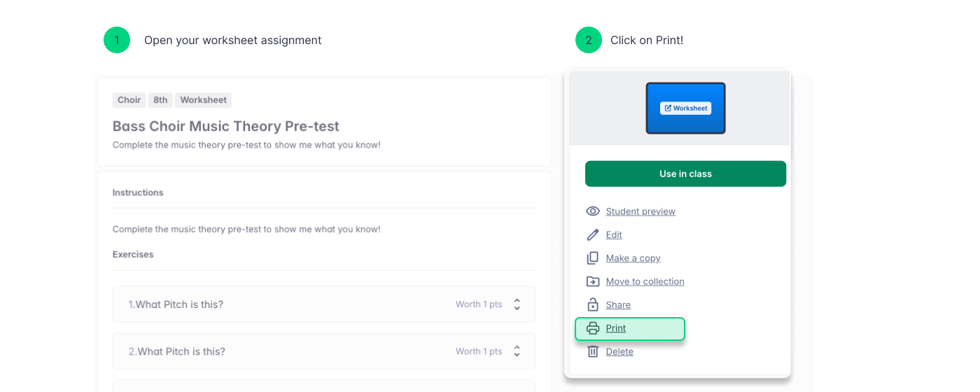Select the Move to collection link
The image size is (980, 392).
[645, 281]
